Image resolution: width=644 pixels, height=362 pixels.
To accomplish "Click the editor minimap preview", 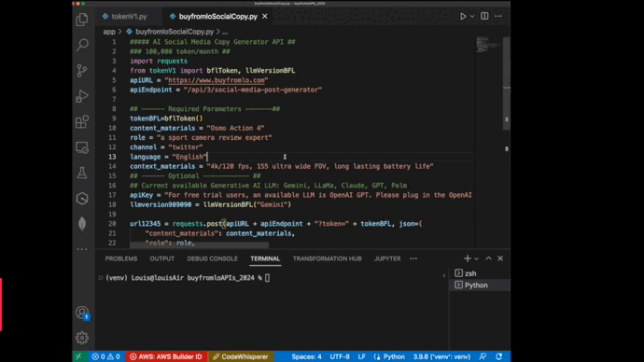I will click(x=488, y=45).
